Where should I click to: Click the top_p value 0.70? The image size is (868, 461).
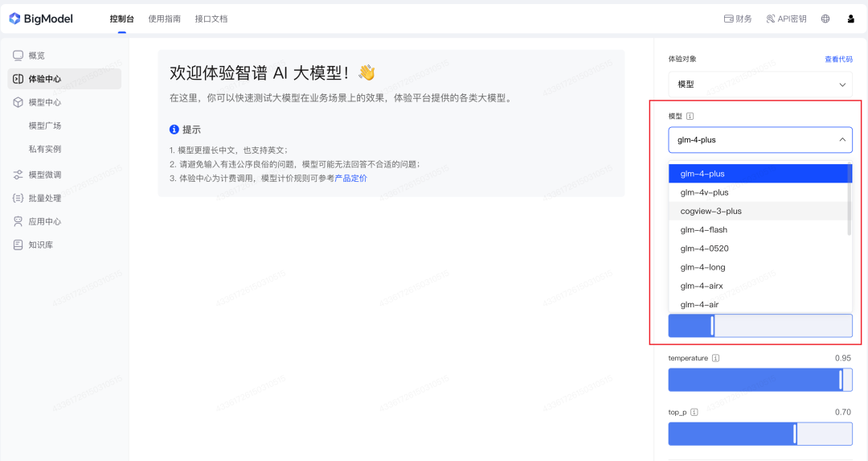[x=842, y=412]
